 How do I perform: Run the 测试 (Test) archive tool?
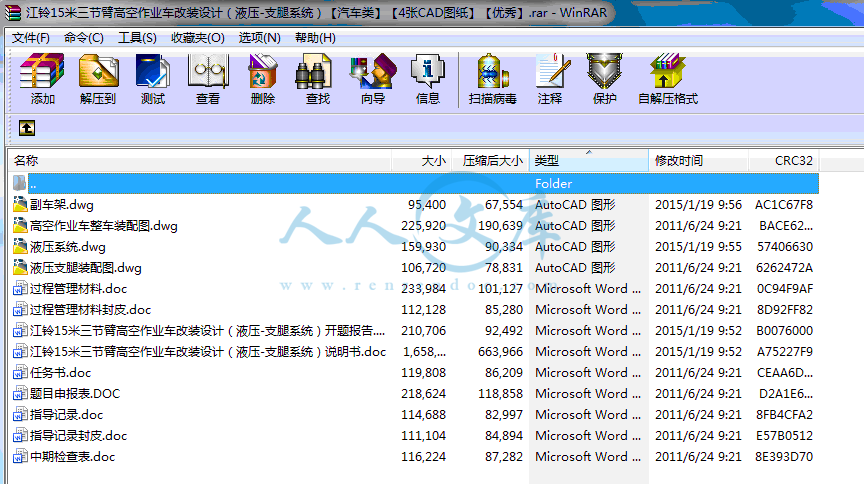click(x=153, y=79)
